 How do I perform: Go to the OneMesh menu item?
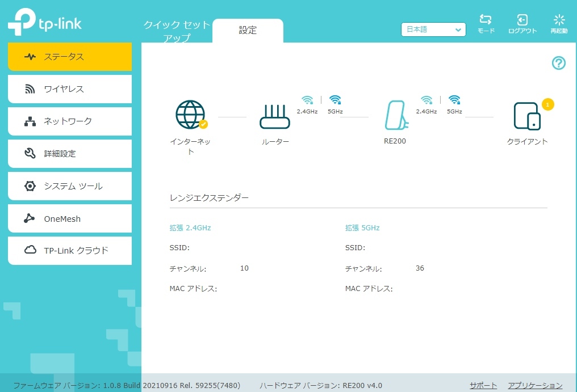pyautogui.click(x=70, y=219)
